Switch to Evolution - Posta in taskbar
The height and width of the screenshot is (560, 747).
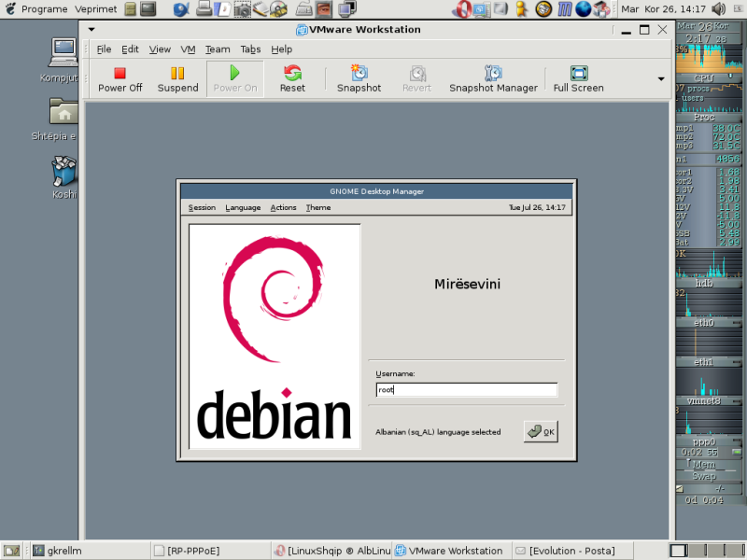click(x=571, y=551)
